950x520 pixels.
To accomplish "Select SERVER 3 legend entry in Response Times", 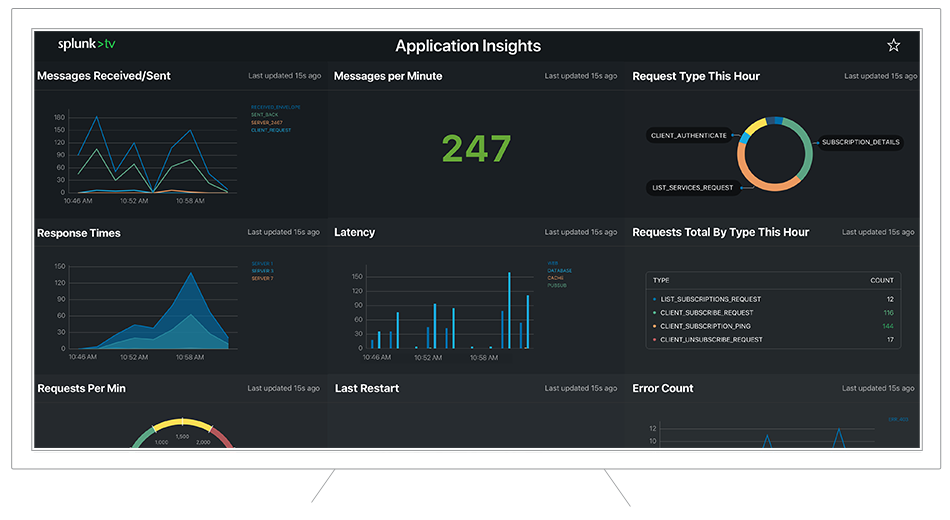I will [x=262, y=271].
